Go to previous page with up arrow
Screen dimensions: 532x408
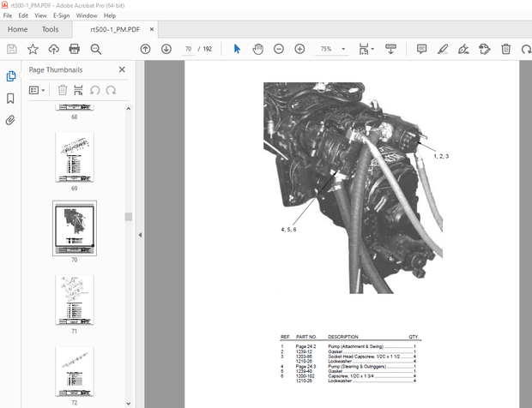145,49
